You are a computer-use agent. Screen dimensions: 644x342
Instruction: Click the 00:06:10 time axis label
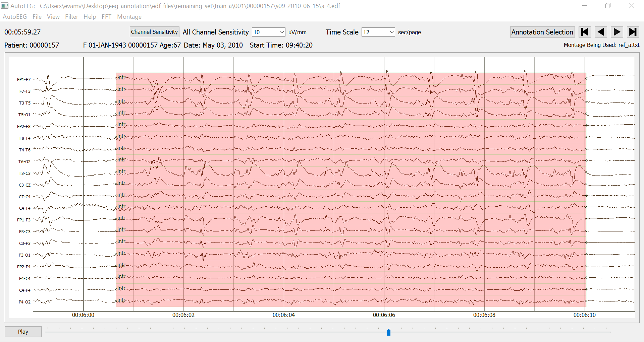585,315
